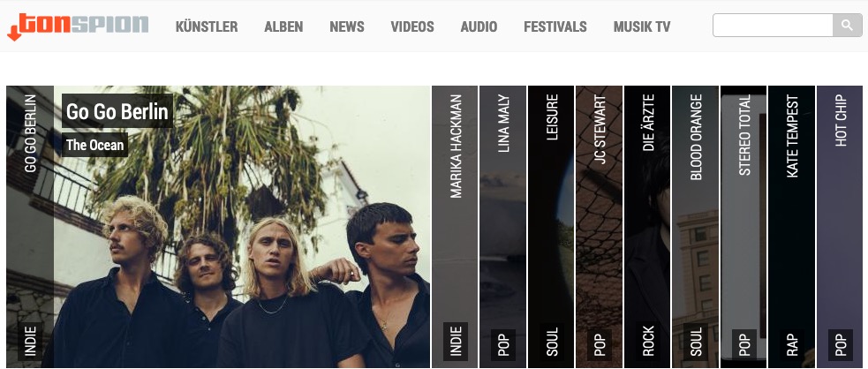Expand the Marika Hackman slider panel
868x369 pixels.
(455, 227)
